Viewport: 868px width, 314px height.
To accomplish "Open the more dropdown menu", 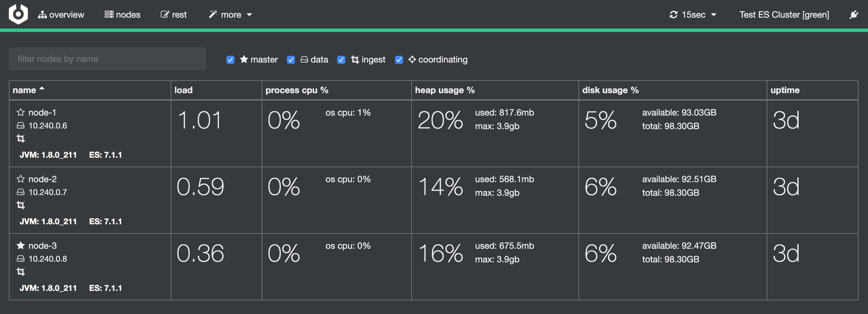I will point(230,15).
